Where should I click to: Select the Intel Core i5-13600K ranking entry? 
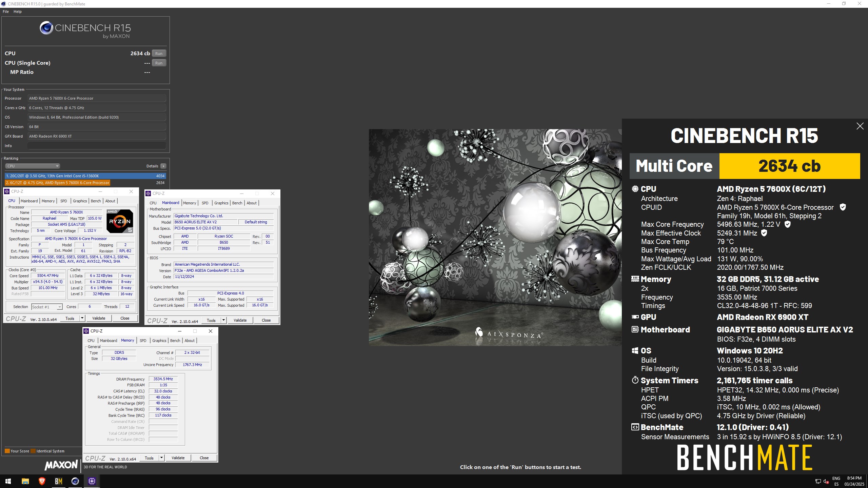85,176
